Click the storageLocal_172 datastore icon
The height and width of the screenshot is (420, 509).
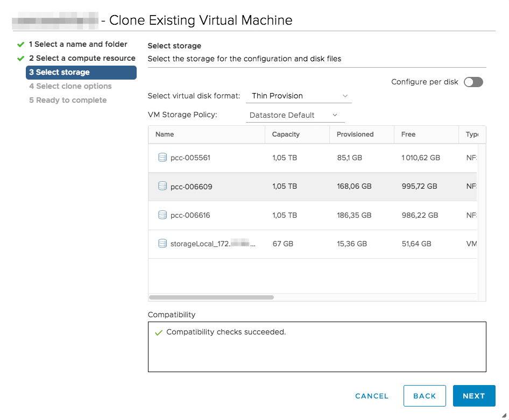pos(162,243)
